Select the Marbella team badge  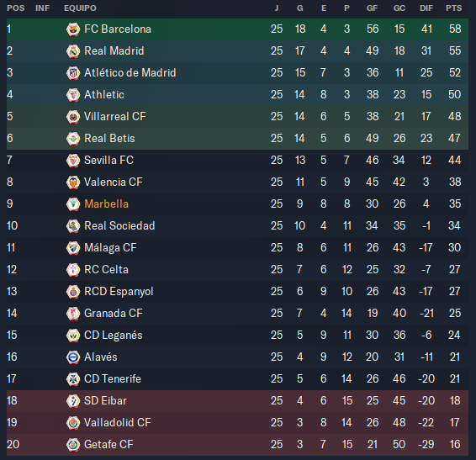pos(73,204)
